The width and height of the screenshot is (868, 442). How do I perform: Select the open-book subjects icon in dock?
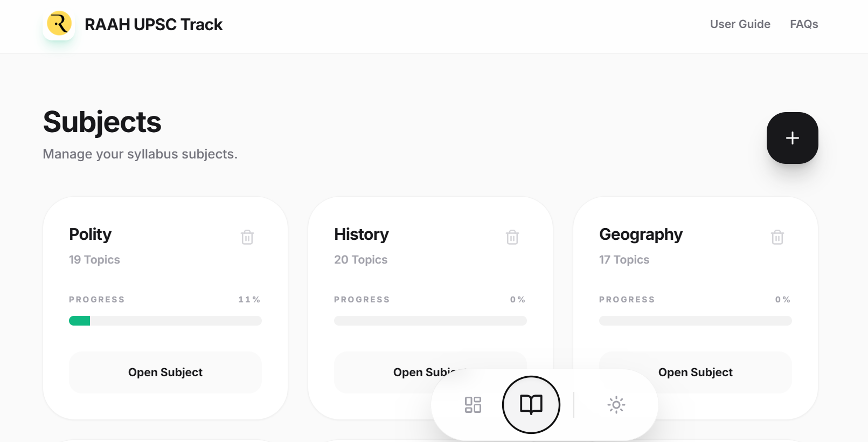[x=531, y=405]
